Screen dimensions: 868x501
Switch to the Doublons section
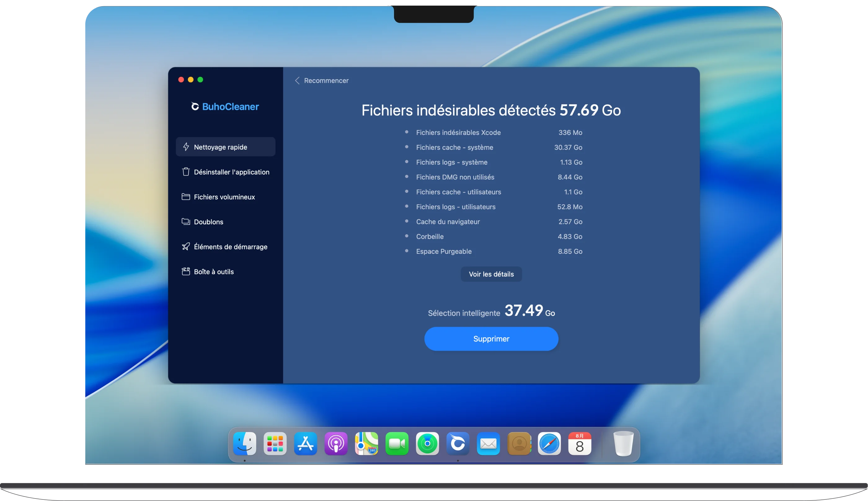tap(208, 222)
